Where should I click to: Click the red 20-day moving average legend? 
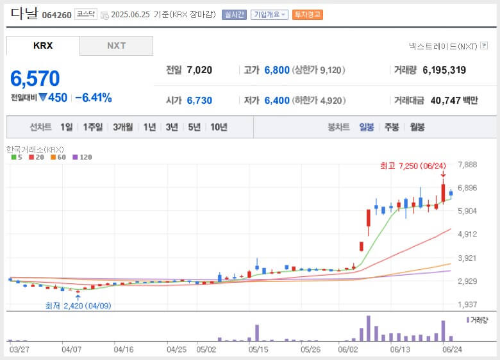coord(36,157)
